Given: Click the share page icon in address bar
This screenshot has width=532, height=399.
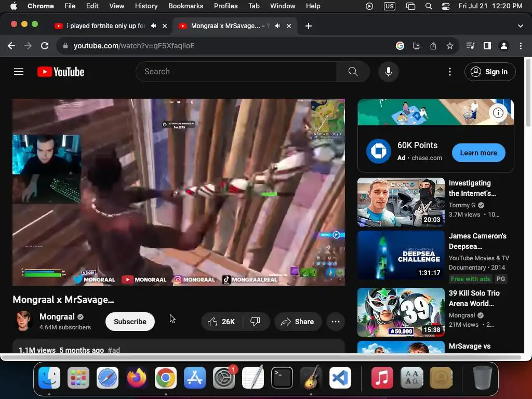Looking at the screenshot, I should pos(433,46).
